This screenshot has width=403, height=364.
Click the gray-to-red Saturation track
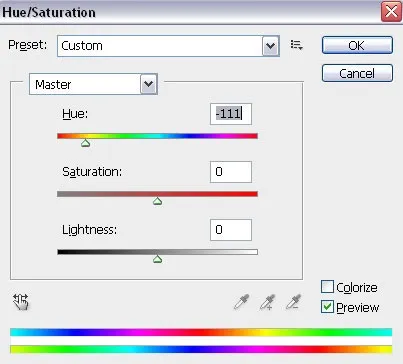(157, 194)
